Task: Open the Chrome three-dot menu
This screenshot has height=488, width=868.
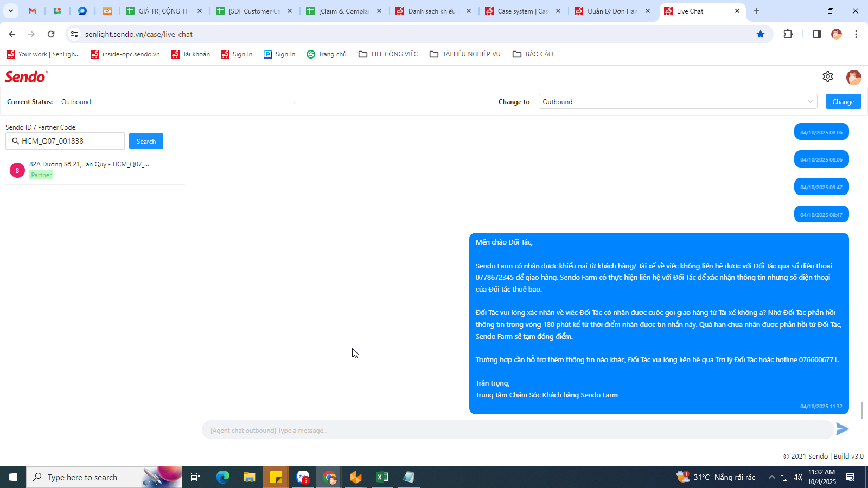Action: coord(856,34)
